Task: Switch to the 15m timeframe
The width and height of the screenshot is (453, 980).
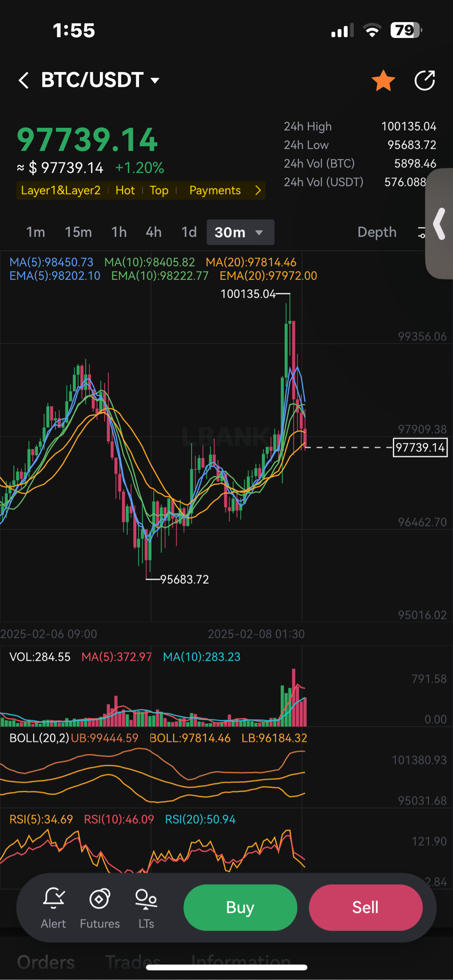Action: pos(78,232)
